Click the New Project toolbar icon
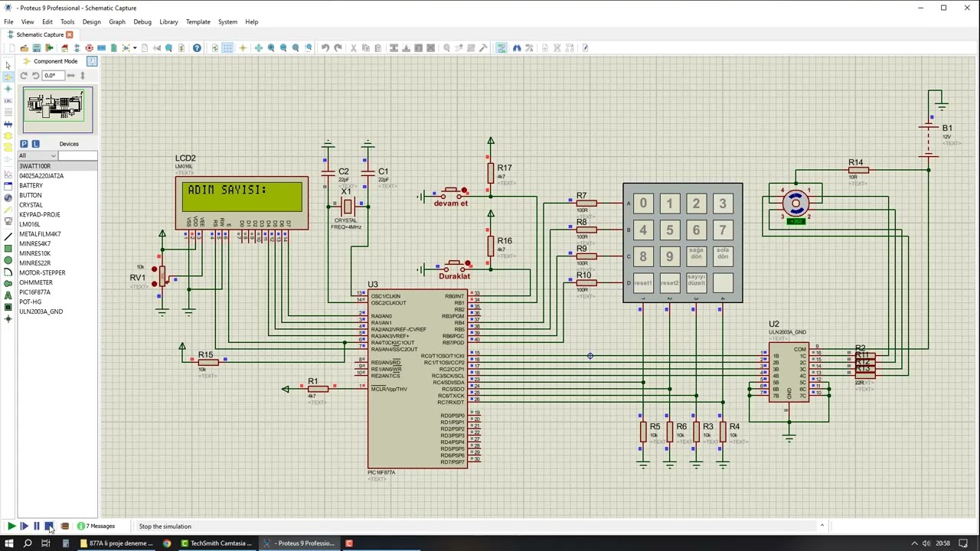Viewport: 980px width, 551px height. 11,48
